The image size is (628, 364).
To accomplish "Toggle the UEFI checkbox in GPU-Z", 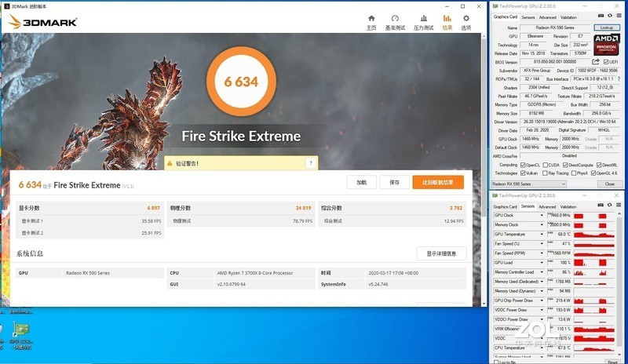I will tap(606, 62).
